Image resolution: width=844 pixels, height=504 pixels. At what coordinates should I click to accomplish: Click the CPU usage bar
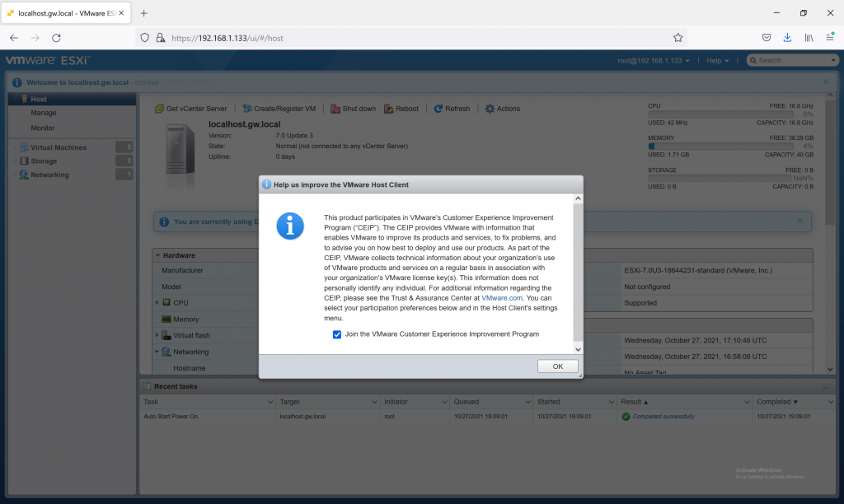[x=720, y=114]
